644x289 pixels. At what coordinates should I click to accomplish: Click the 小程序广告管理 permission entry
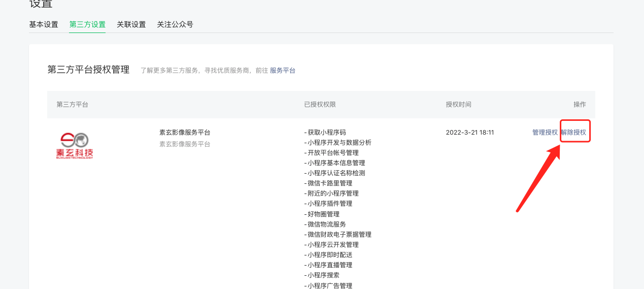(x=330, y=285)
